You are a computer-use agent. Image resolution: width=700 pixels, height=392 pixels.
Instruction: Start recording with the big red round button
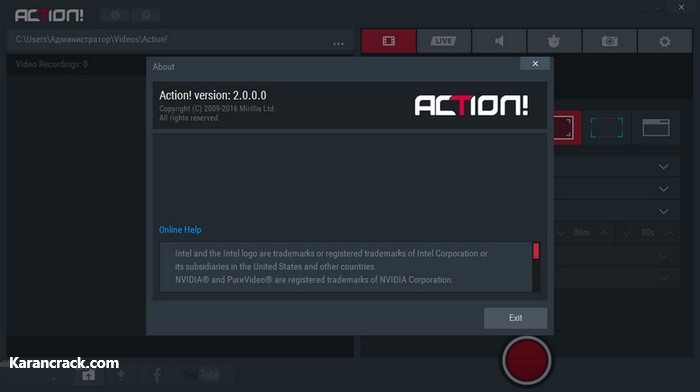tap(527, 360)
